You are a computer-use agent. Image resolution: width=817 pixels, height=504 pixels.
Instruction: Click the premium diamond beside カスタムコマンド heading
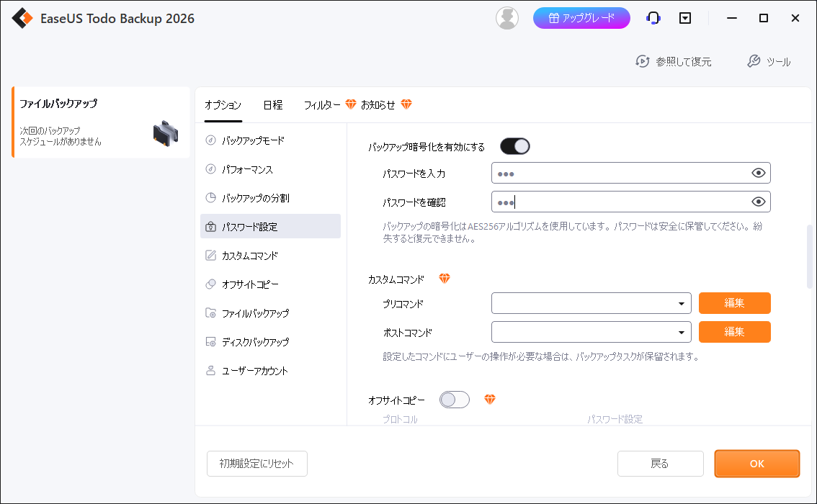444,278
